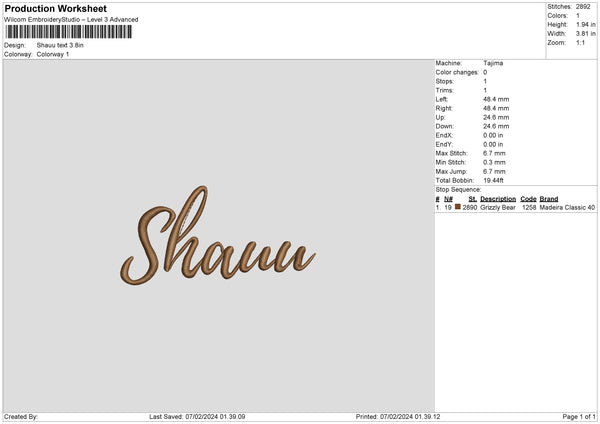This screenshot has height=424, width=600.
Task: Click the Down value 24.6 mm
Action: 496,126
